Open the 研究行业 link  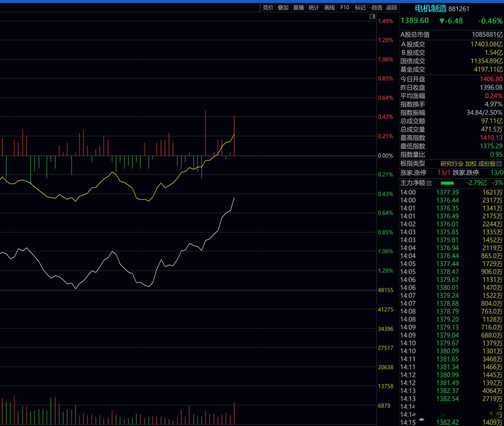[452, 164]
